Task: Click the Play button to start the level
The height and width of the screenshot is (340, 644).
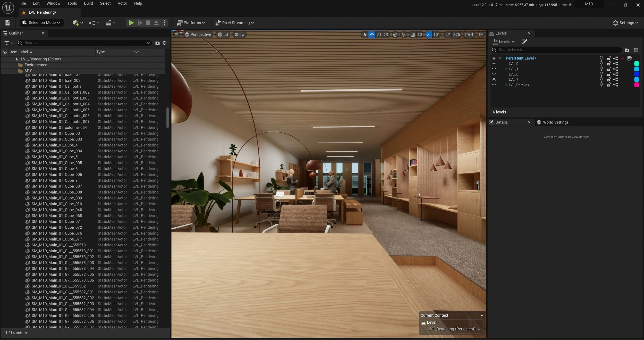Action: click(131, 23)
